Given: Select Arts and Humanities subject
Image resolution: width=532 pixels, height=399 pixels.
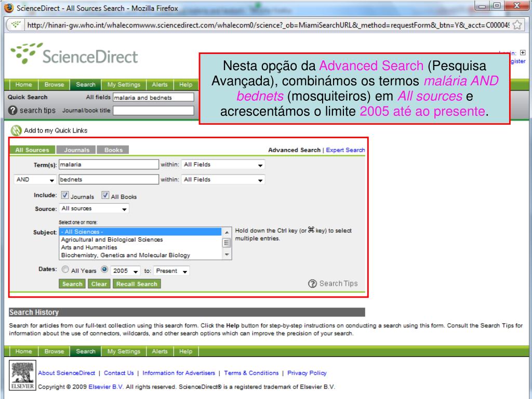Looking at the screenshot, I should click(x=140, y=247).
